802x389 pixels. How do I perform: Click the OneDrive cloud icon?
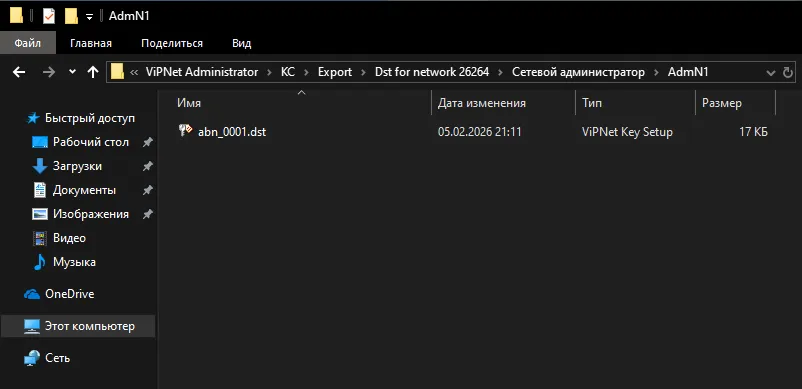[x=32, y=294]
